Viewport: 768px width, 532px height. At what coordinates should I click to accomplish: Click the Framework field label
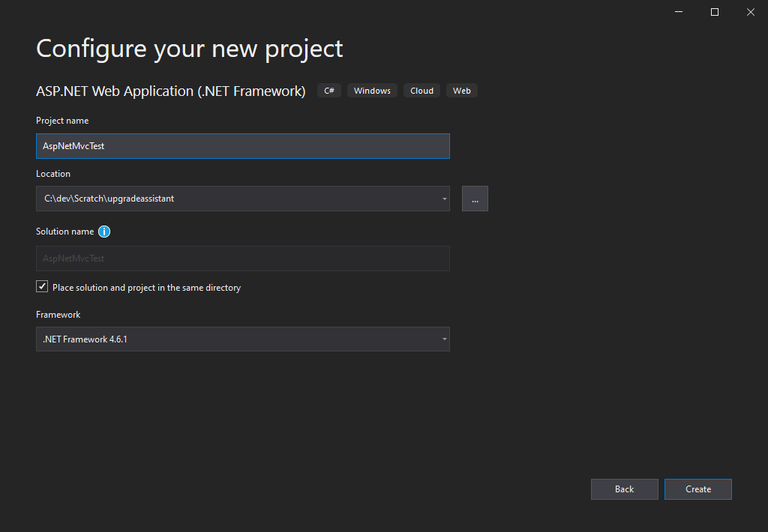coord(58,315)
